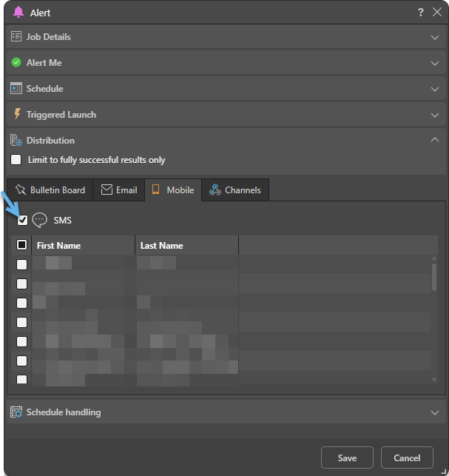The height and width of the screenshot is (476, 449).
Task: Click the recipient list vertical scrollbar
Action: (x=434, y=278)
